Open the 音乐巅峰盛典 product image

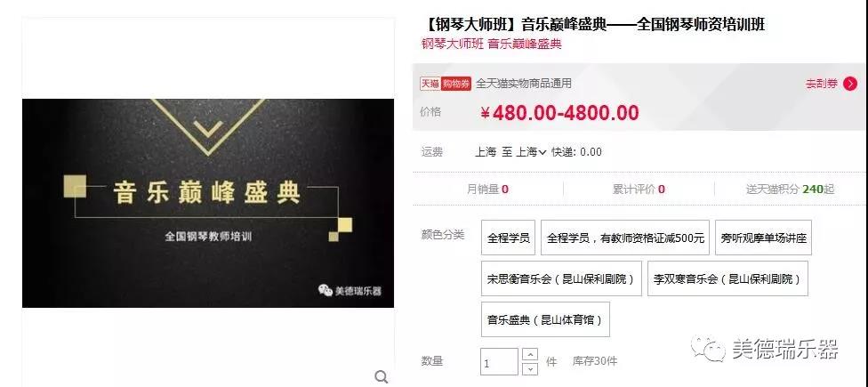coord(208,203)
